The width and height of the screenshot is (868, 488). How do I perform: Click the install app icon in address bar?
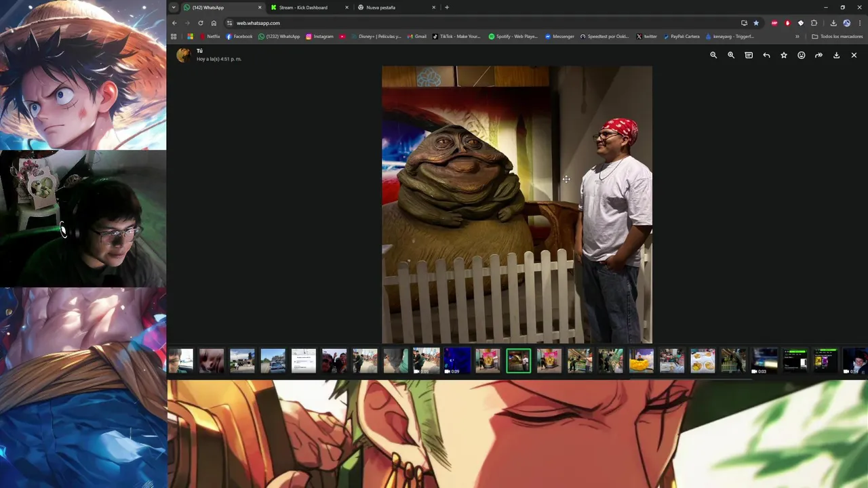tap(744, 23)
